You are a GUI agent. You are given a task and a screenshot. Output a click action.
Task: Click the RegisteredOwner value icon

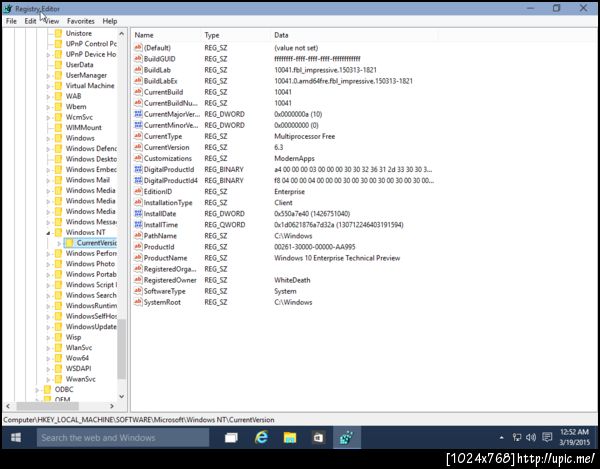(138, 280)
